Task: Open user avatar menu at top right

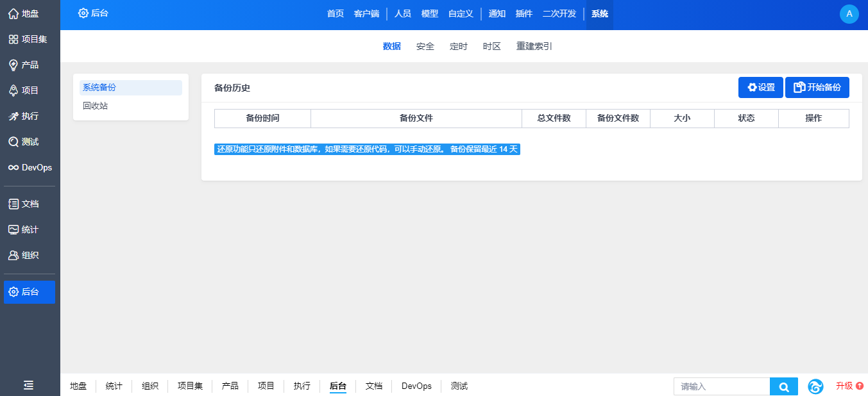Action: [x=849, y=13]
